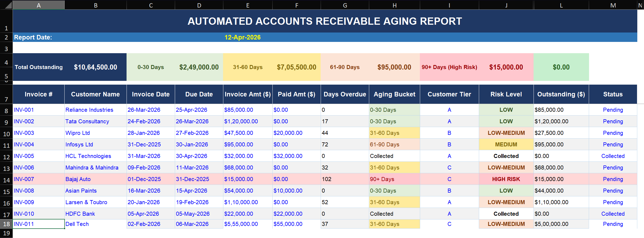
Task: Select the "61-90 Days" summary card label
Action: [345, 67]
